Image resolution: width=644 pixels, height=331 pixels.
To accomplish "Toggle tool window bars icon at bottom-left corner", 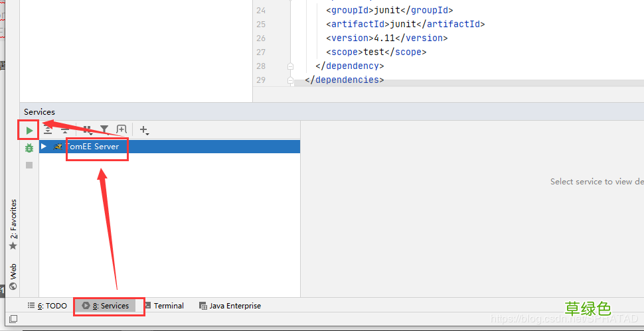I will point(13,318).
